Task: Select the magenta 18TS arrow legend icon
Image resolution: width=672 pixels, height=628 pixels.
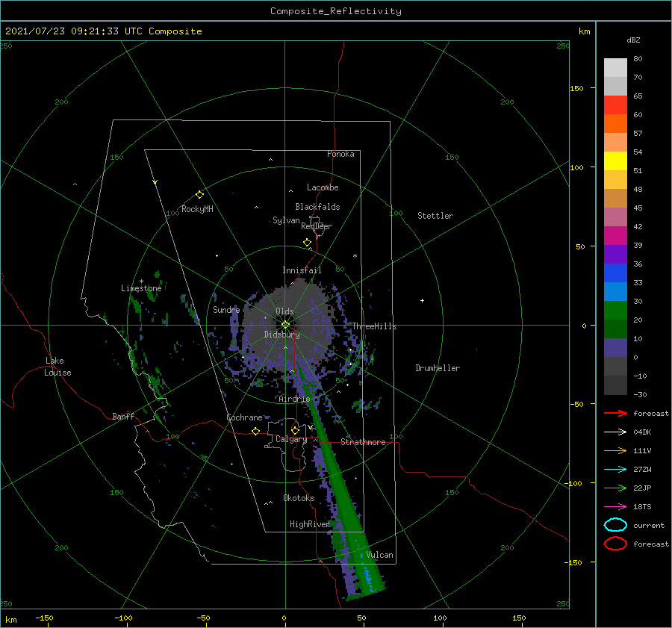Action: (x=615, y=507)
